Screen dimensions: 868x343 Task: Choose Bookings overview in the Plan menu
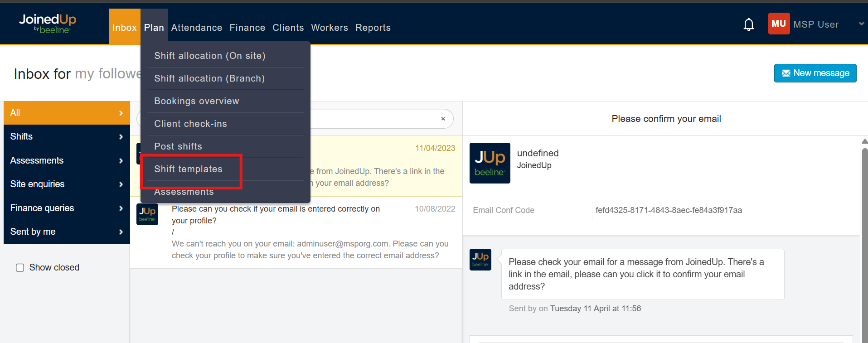pyautogui.click(x=196, y=101)
